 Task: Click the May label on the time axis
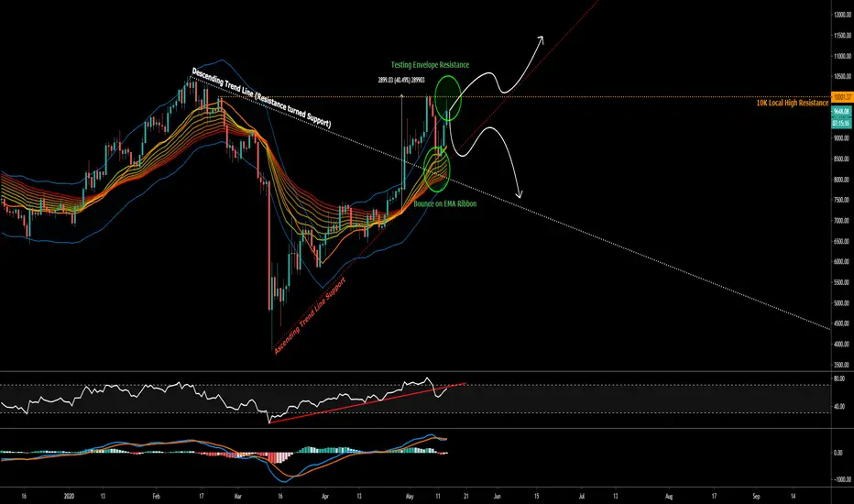[x=411, y=497]
